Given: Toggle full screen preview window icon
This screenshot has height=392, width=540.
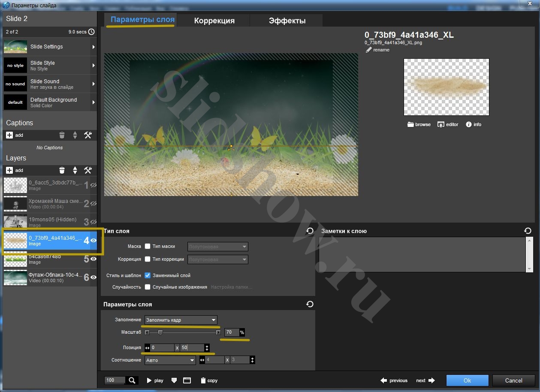Looking at the screenshot, I should pyautogui.click(x=187, y=380).
